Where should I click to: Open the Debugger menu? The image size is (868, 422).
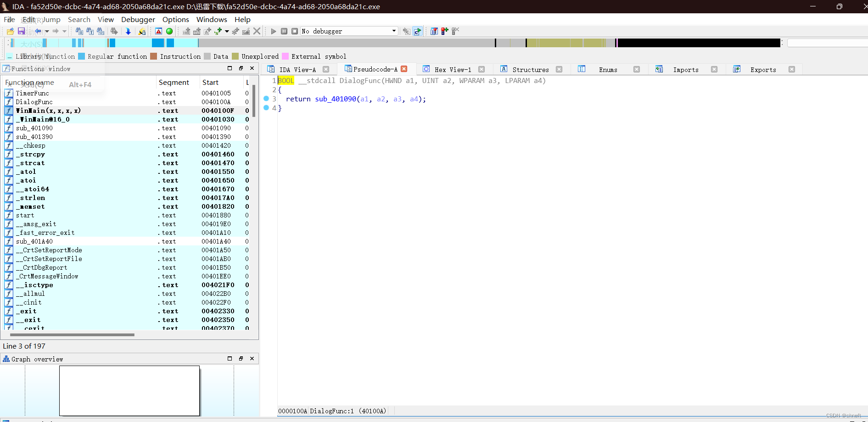[138, 19]
